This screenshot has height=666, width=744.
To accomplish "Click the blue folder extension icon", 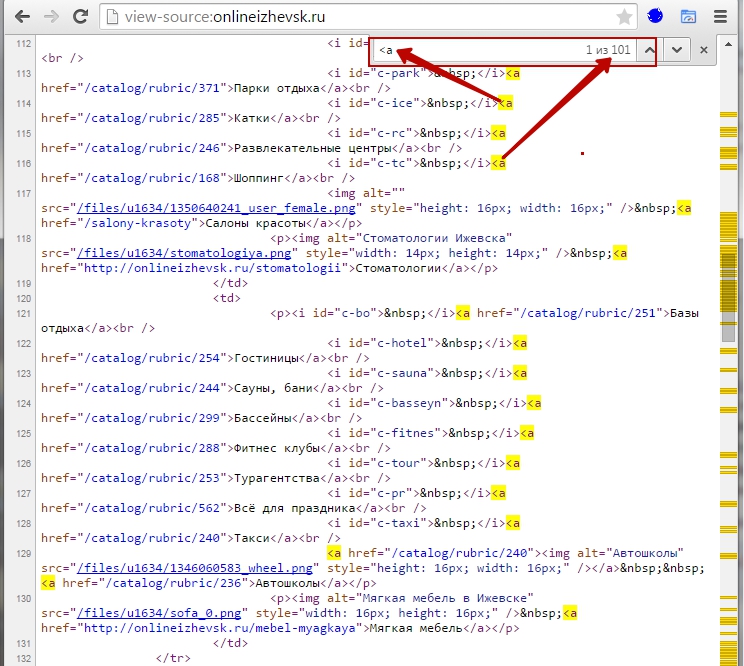I will coord(688,17).
